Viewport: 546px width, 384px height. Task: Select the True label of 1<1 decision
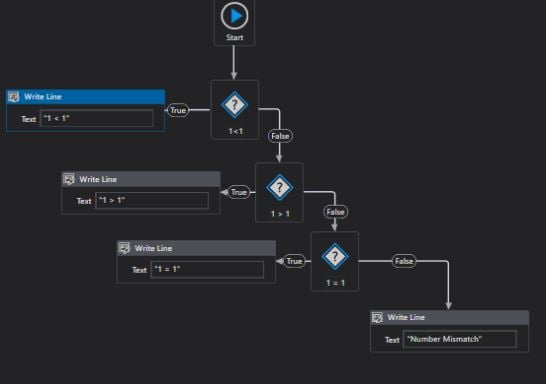click(178, 110)
